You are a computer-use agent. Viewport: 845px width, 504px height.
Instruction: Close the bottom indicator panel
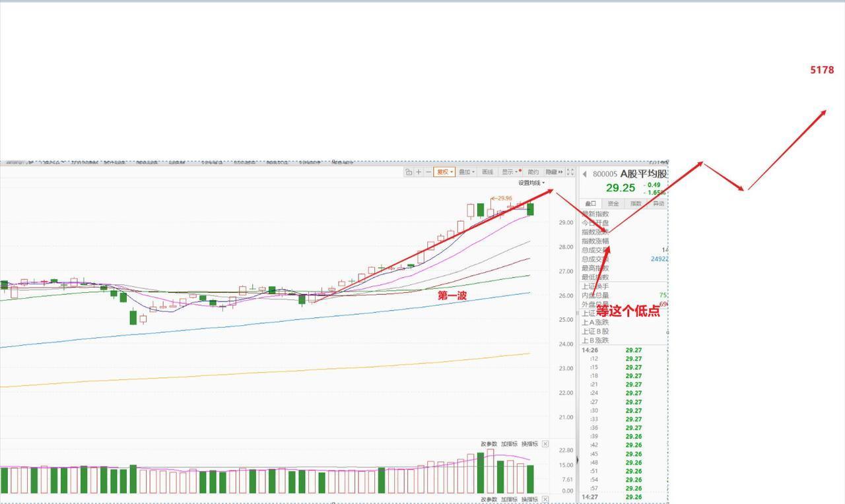click(545, 499)
